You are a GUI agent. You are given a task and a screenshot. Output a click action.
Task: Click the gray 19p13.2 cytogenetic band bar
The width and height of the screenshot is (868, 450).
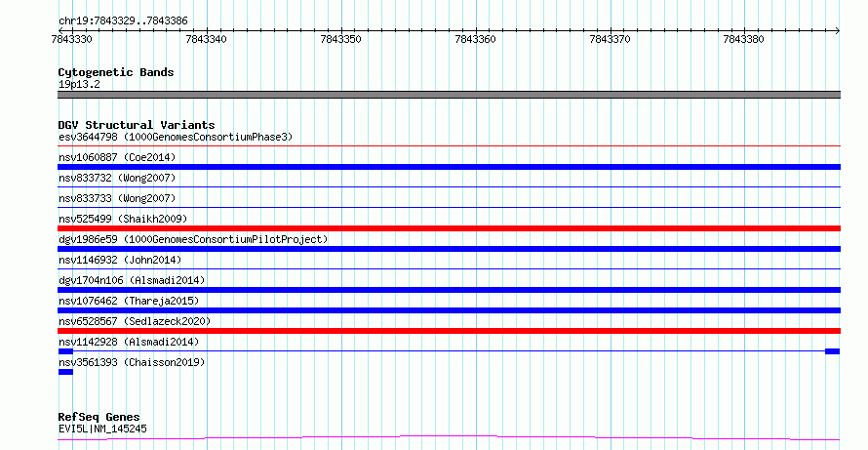pos(449,95)
